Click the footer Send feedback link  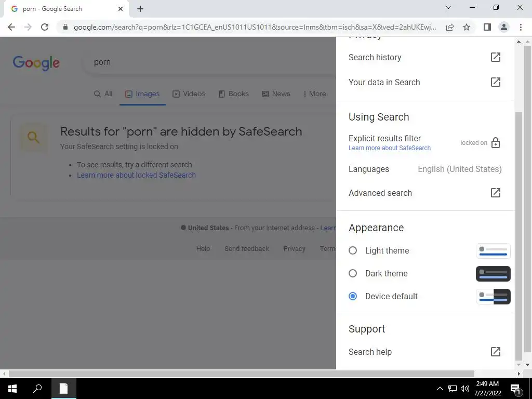247,249
